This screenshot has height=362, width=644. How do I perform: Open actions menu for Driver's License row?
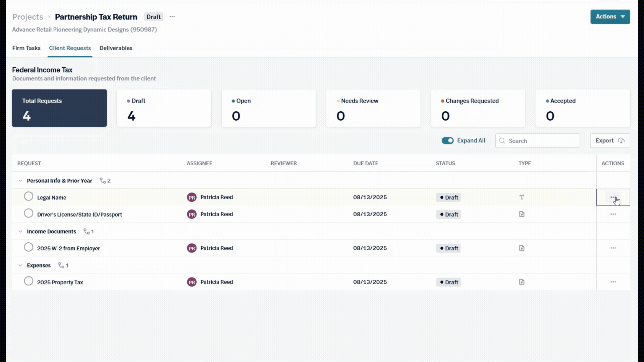click(x=613, y=214)
